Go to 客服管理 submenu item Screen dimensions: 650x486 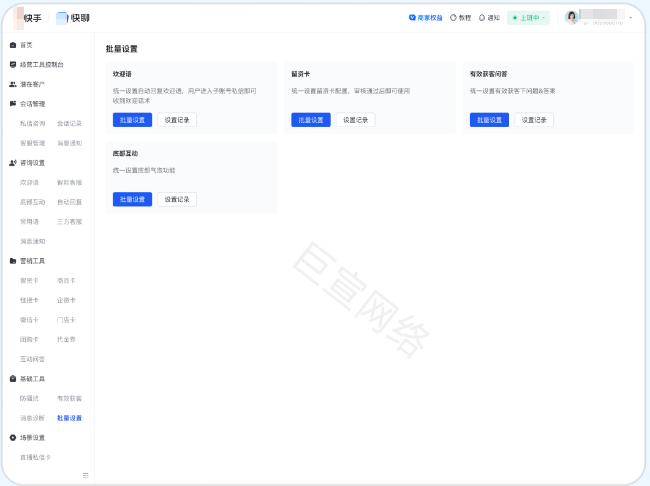point(32,143)
